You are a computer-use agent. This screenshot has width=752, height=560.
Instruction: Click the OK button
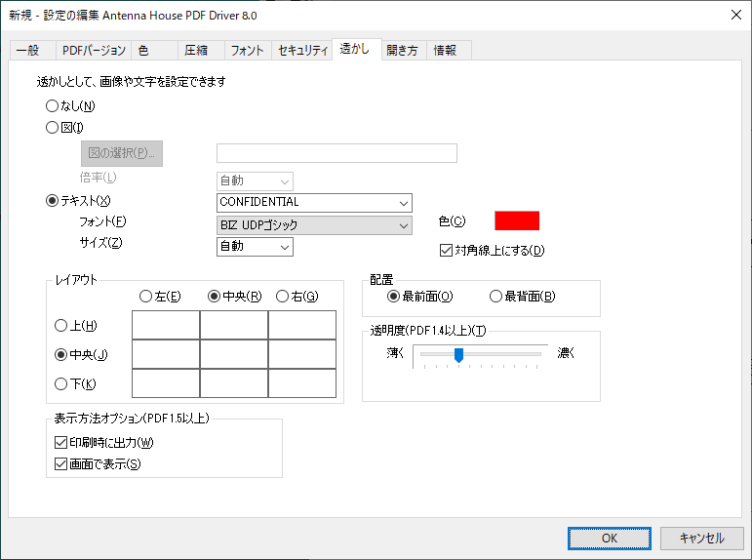click(610, 538)
